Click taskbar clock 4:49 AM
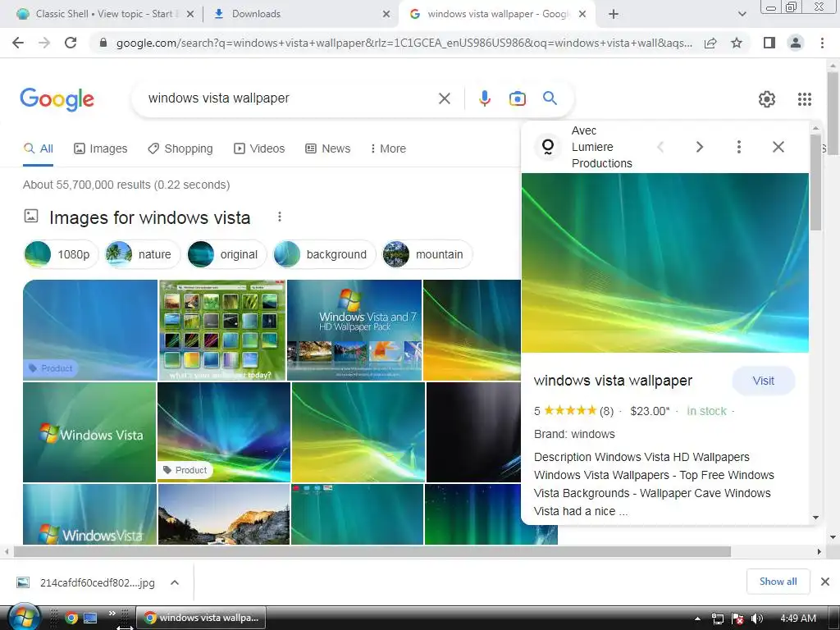This screenshot has height=630, width=840. pos(797,619)
